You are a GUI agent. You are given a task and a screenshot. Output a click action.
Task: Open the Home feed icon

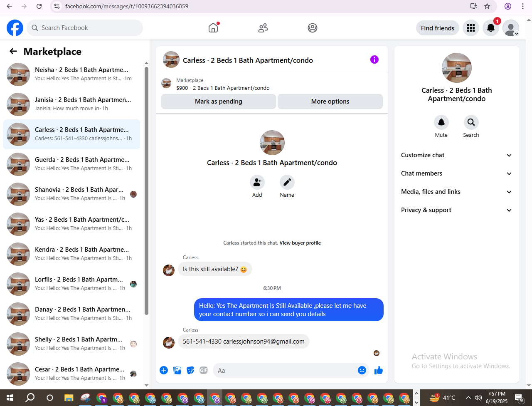pyautogui.click(x=213, y=28)
